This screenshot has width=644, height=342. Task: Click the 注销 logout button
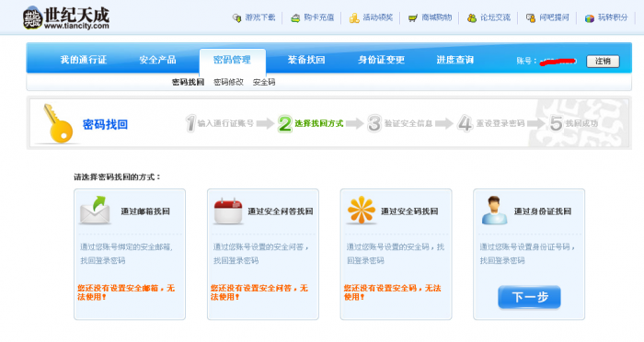pos(603,62)
